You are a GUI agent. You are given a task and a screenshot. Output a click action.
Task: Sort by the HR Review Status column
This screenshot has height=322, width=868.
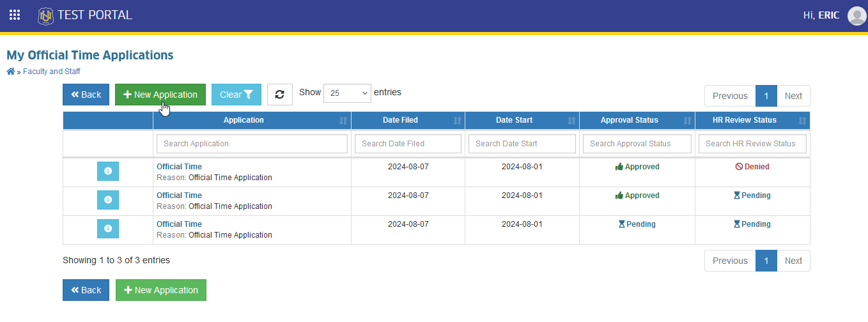tap(752, 120)
